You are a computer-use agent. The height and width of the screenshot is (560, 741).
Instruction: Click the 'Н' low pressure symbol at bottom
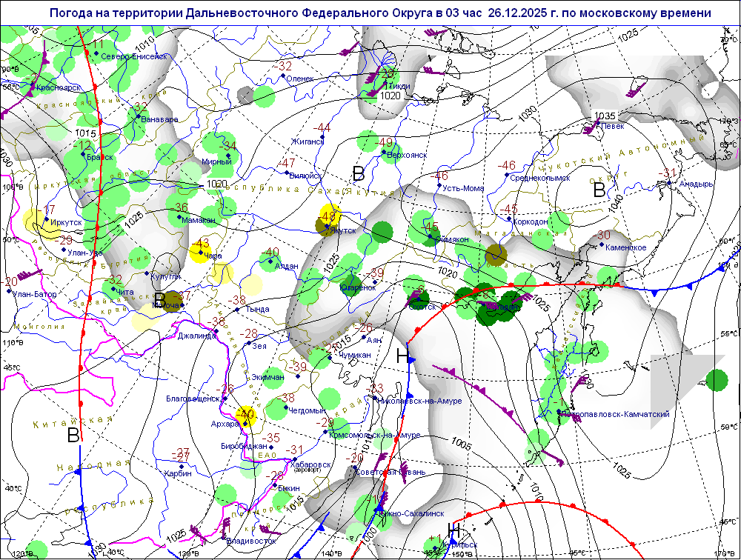(x=455, y=530)
